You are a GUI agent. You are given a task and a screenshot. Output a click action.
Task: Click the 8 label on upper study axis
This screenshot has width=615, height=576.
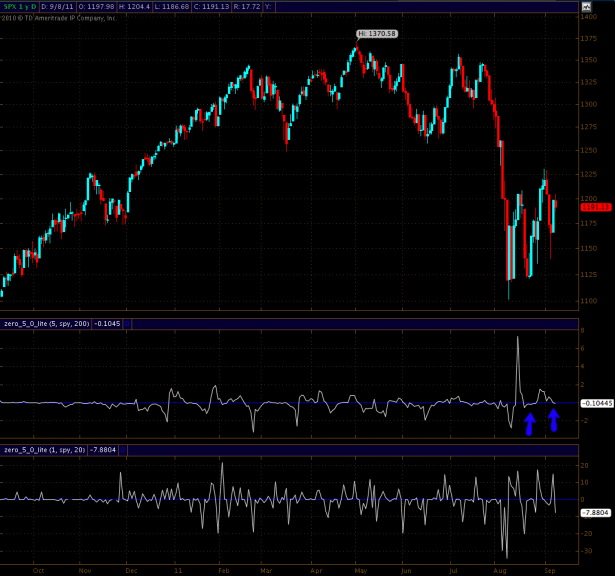pyautogui.click(x=582, y=331)
